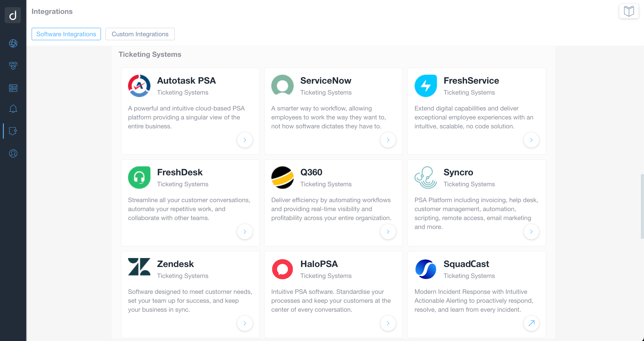644x341 pixels.
Task: Expand the FreshService card chevron
Action: click(531, 140)
